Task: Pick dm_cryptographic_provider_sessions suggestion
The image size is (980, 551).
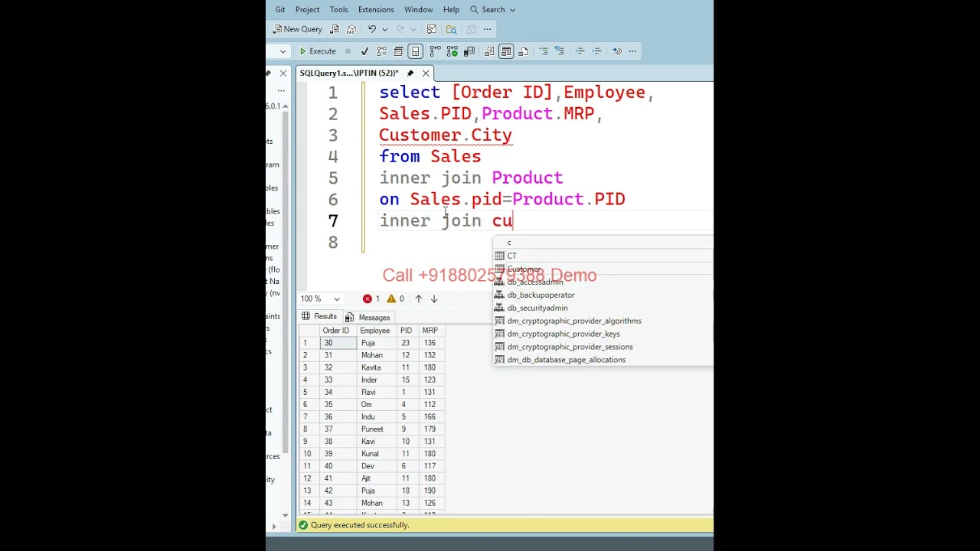Action: click(603, 347)
